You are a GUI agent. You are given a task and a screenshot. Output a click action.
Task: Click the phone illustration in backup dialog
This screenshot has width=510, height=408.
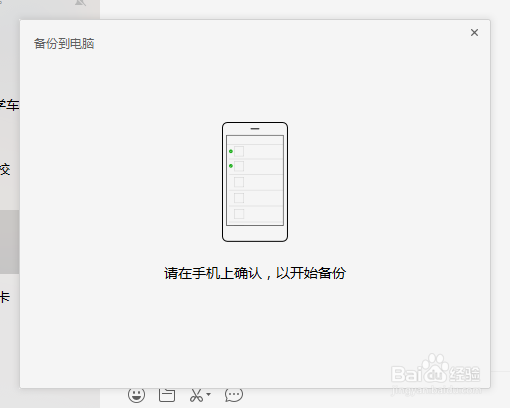pos(255,182)
